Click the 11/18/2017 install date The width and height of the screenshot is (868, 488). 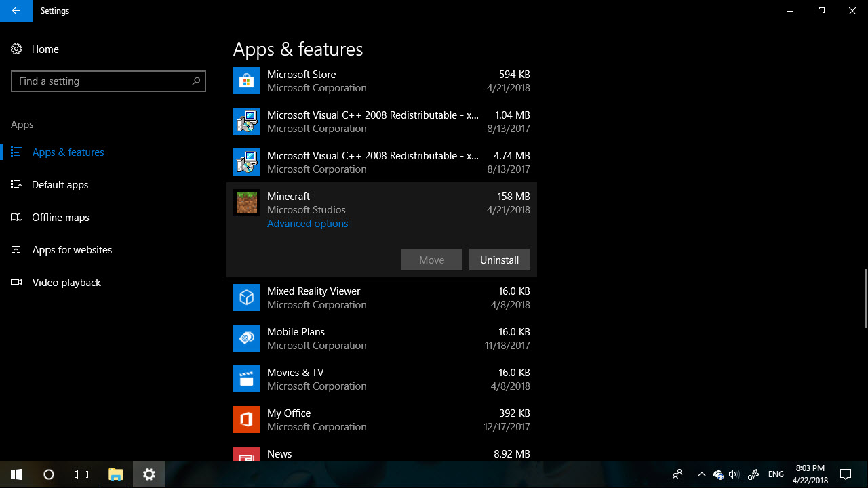507,346
